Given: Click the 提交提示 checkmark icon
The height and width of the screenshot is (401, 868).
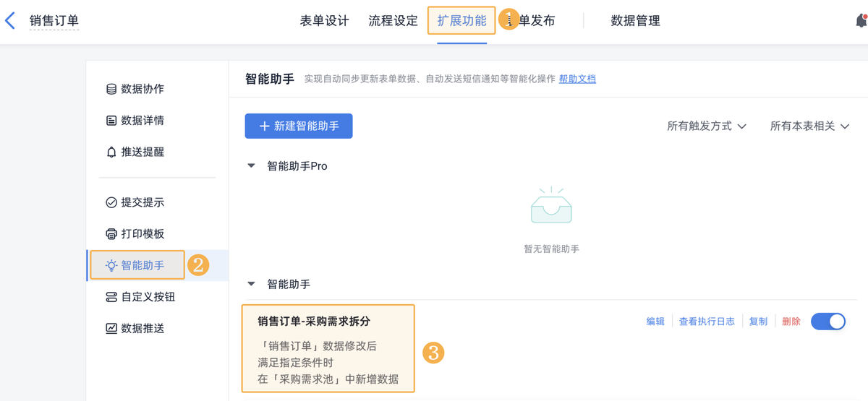Looking at the screenshot, I should click(111, 203).
